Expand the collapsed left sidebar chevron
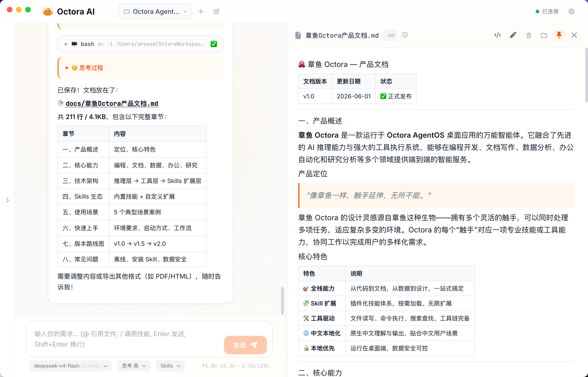Screen dimensions: 588x377 7,200
